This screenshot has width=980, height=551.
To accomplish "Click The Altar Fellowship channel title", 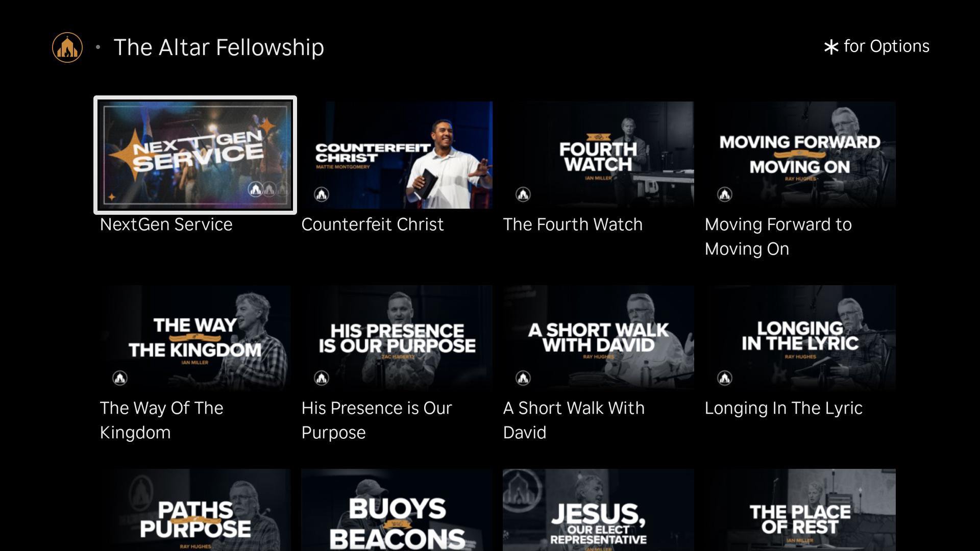I will pyautogui.click(x=218, y=47).
